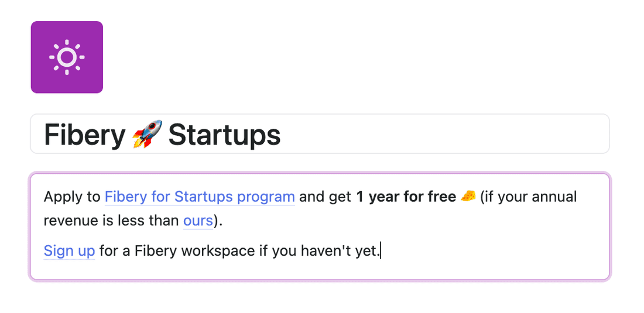
Task: Place cursor on the word "Apply"
Action: coord(64,197)
